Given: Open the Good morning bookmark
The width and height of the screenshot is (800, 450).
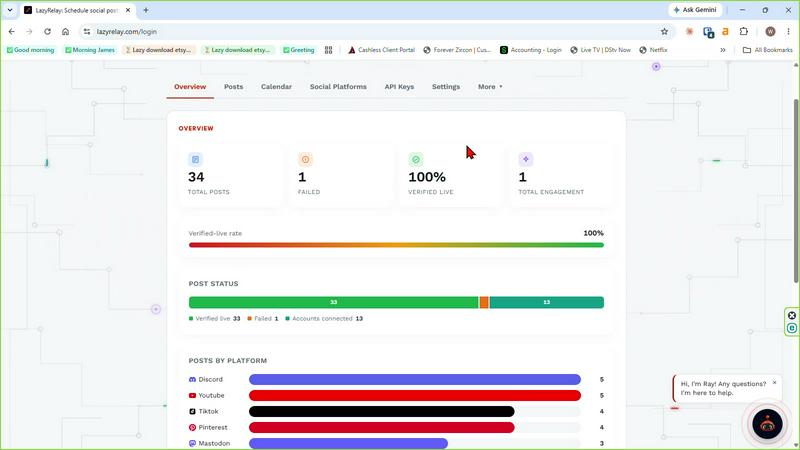Looking at the screenshot, I should [x=31, y=50].
